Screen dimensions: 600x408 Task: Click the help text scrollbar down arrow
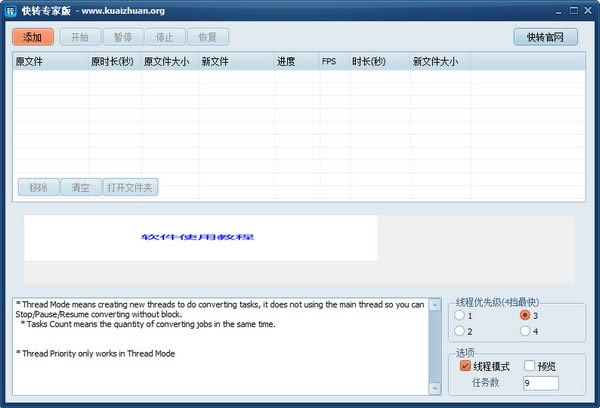click(435, 388)
